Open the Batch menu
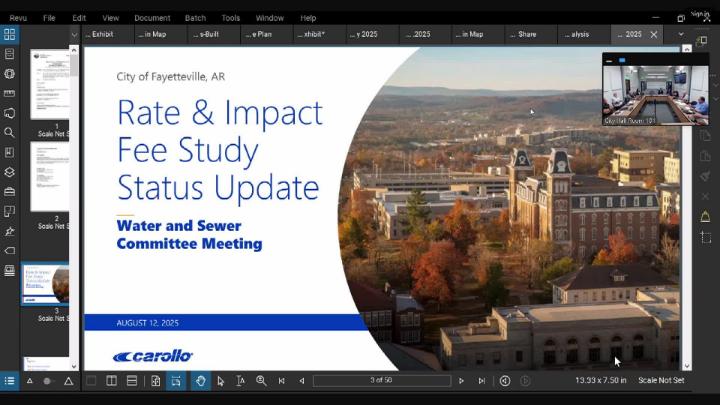Image resolution: width=720 pixels, height=405 pixels. (x=195, y=18)
